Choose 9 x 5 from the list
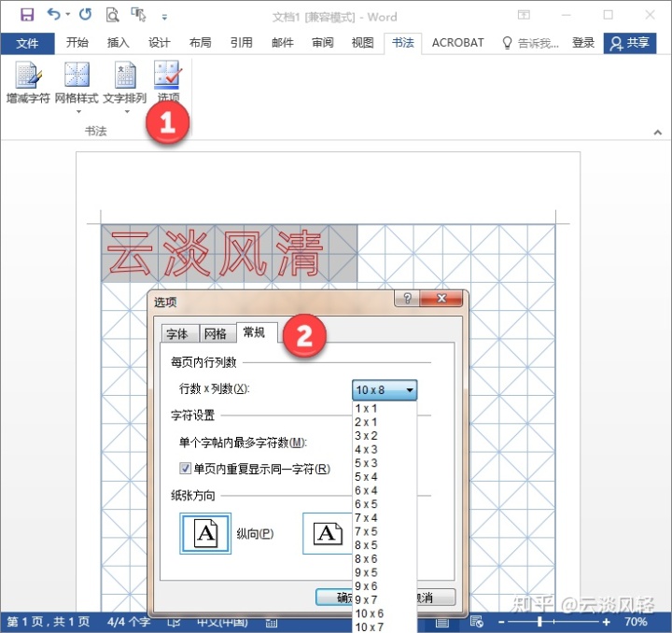The width and height of the screenshot is (672, 633). 384,573
